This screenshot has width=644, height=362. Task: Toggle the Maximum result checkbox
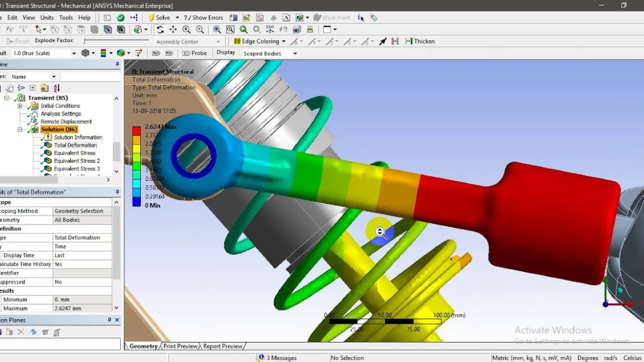click(1, 309)
